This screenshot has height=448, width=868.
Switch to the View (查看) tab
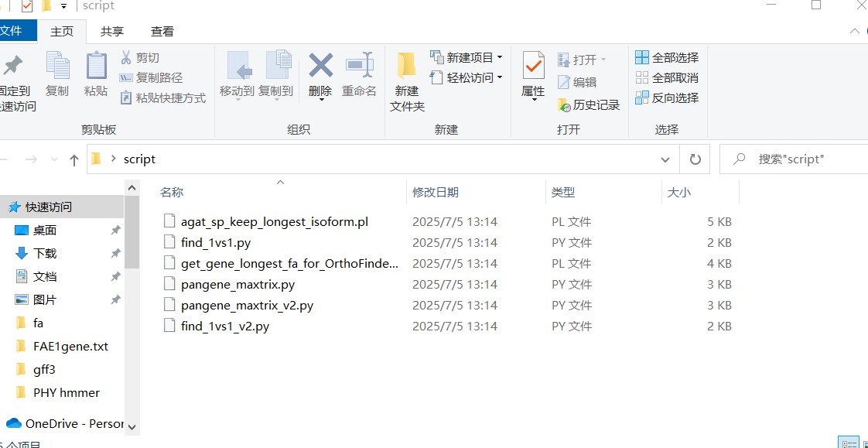[162, 32]
